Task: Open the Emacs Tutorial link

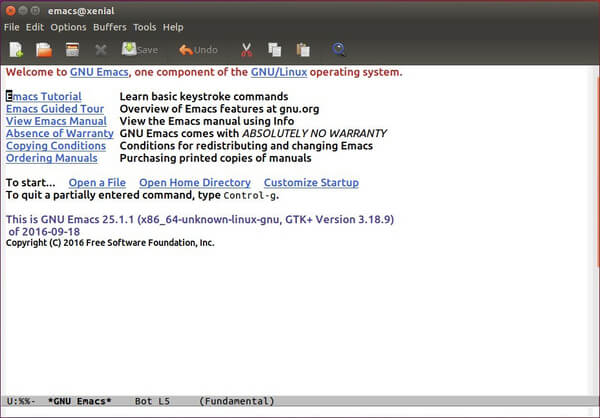Action: coord(44,96)
